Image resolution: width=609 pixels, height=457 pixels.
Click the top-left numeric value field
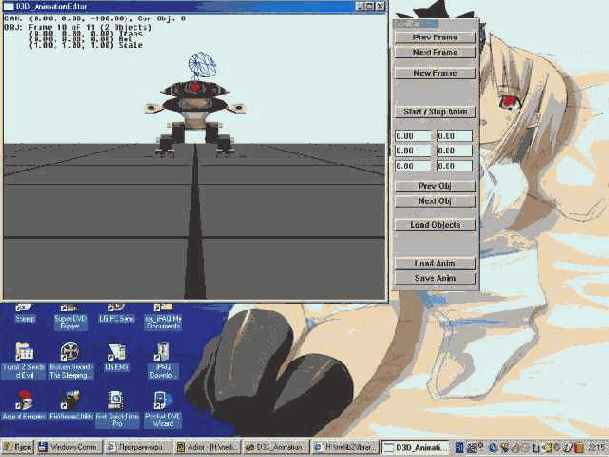pyautogui.click(x=411, y=135)
